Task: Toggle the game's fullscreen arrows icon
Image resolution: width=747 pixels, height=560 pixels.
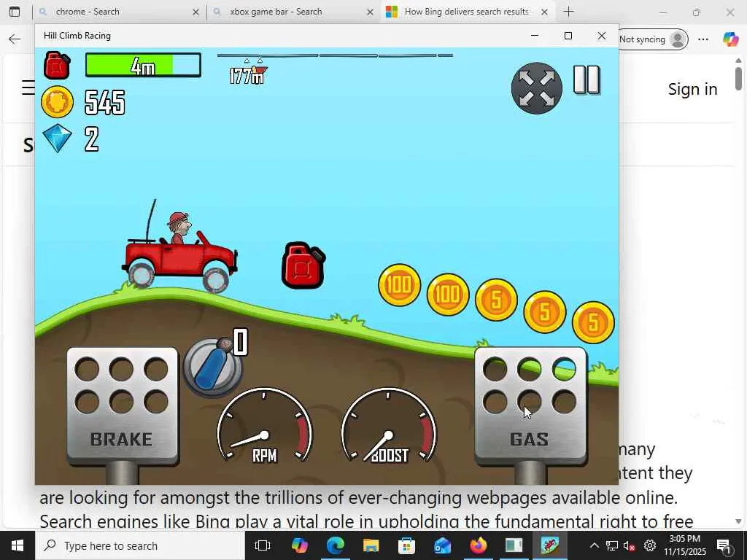Action: coord(536,88)
